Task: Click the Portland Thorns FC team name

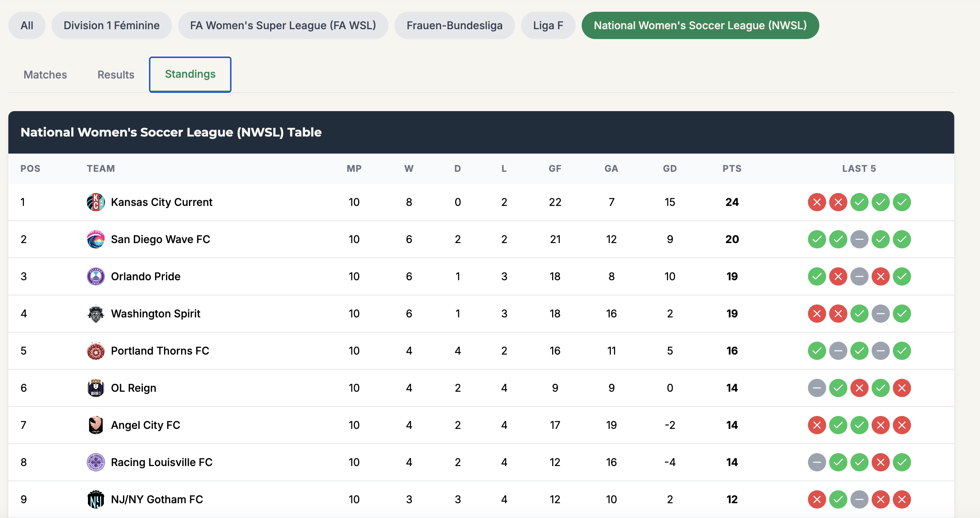Action: 160,351
